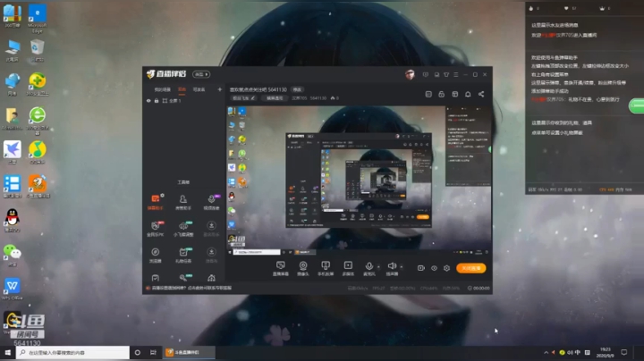Open the danmu helper tool in toolbox
Viewport: 644px width, 361px height.
[156, 202]
